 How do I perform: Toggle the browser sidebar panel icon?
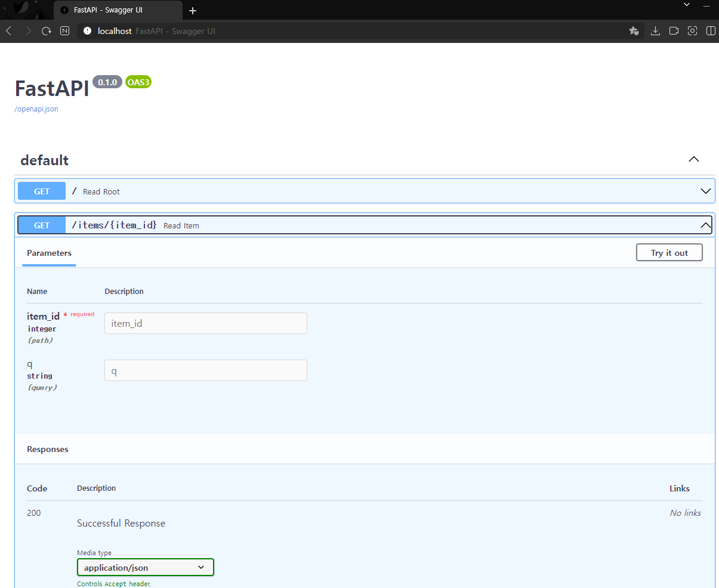click(711, 31)
